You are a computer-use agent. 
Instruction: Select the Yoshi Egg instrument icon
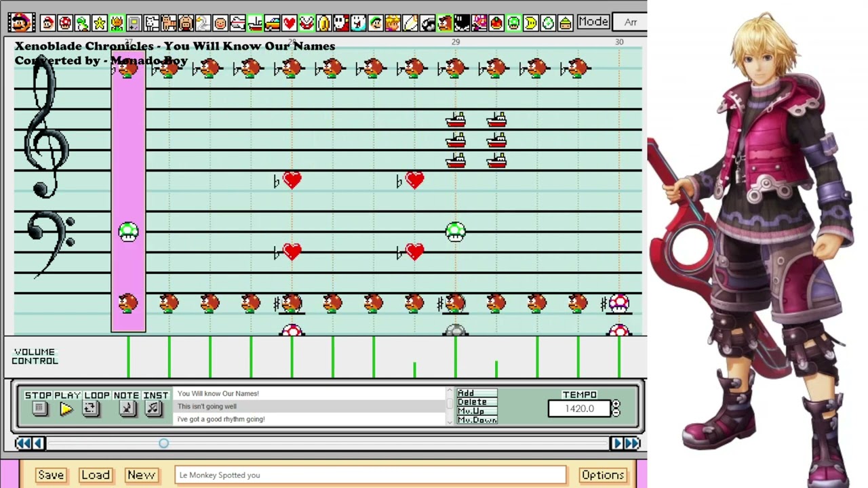pos(548,23)
